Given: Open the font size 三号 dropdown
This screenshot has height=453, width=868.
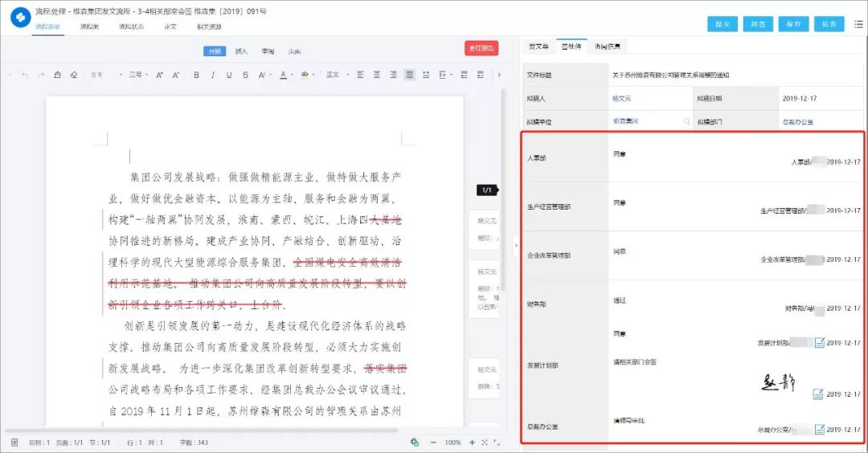Looking at the screenshot, I should pos(138,75).
